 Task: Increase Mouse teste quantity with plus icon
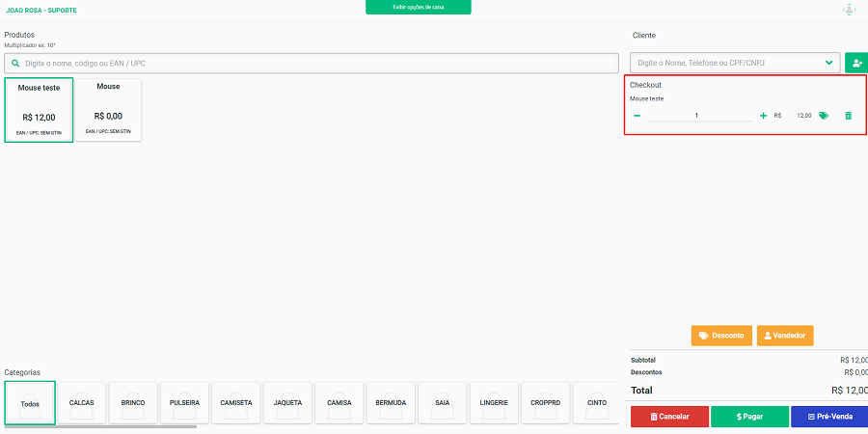pyautogui.click(x=764, y=116)
